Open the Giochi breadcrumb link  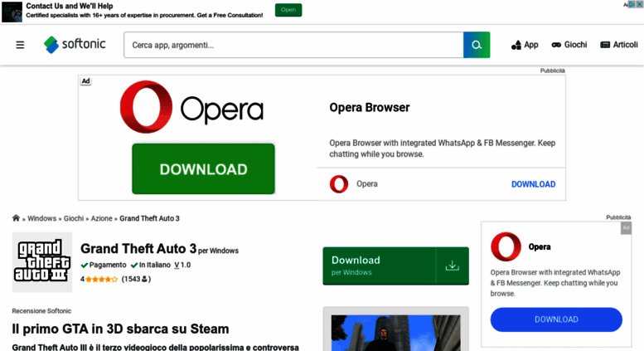click(x=74, y=218)
